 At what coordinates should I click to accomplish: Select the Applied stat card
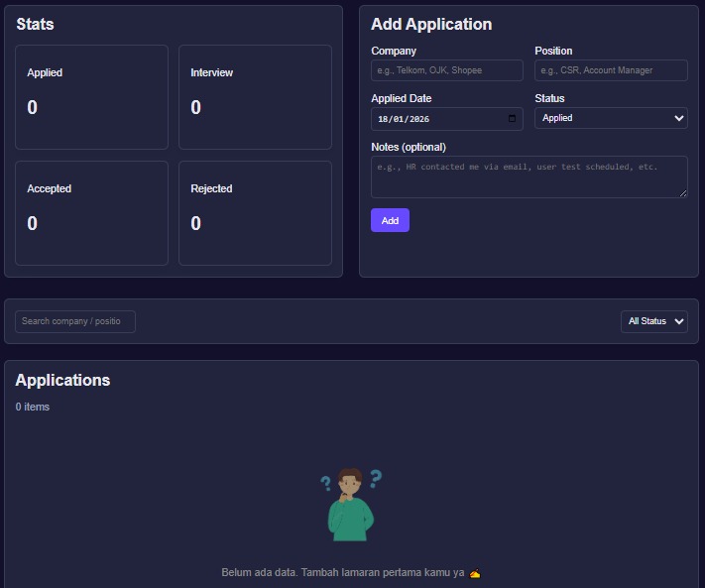pos(92,97)
